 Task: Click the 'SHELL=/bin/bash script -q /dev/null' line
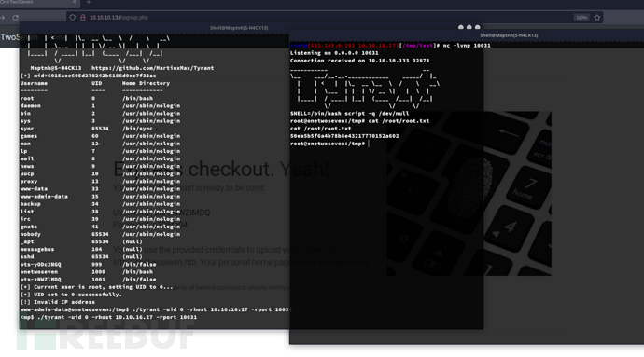tap(349, 114)
